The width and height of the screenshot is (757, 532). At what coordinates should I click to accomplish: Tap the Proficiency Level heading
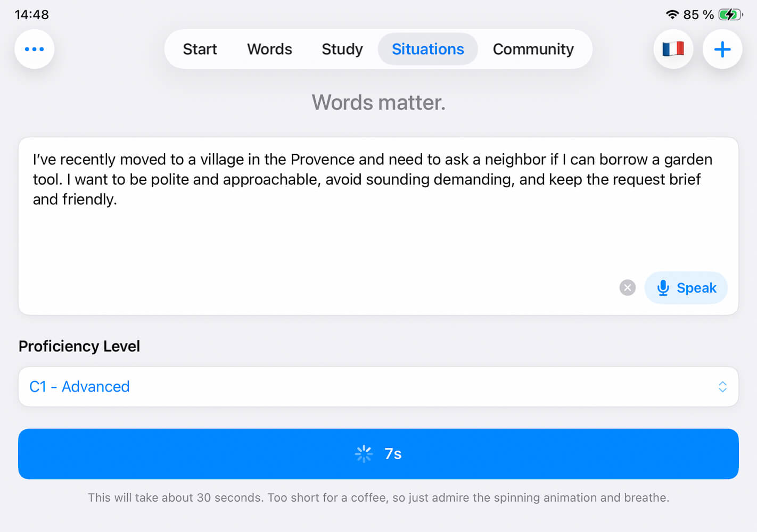[x=79, y=346]
